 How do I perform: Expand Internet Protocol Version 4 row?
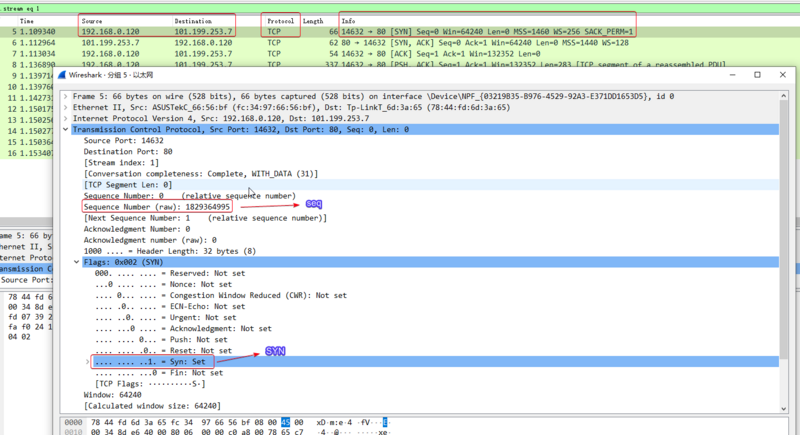tap(65, 118)
